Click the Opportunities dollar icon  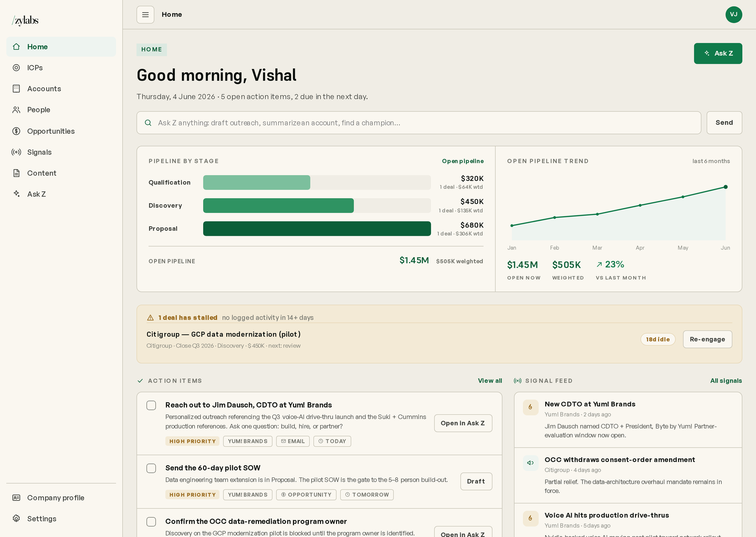[x=17, y=131]
